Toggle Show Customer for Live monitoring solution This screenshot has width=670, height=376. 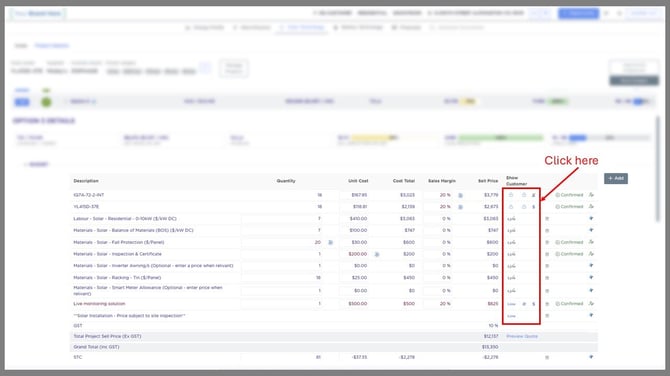pos(511,304)
